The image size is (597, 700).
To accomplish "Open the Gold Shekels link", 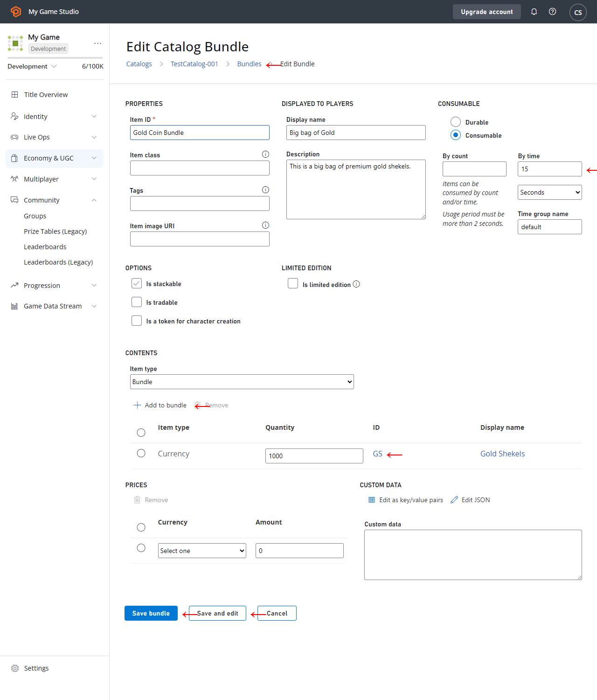I will (503, 454).
